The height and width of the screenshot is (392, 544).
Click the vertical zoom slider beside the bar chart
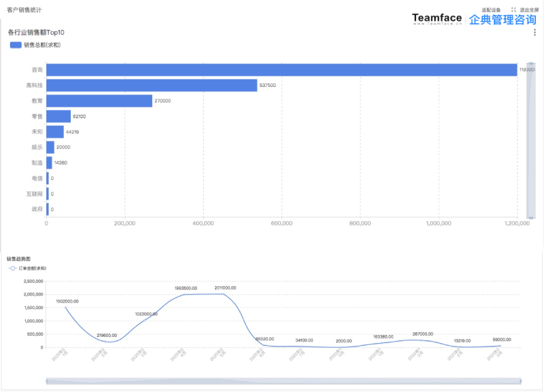click(531, 141)
